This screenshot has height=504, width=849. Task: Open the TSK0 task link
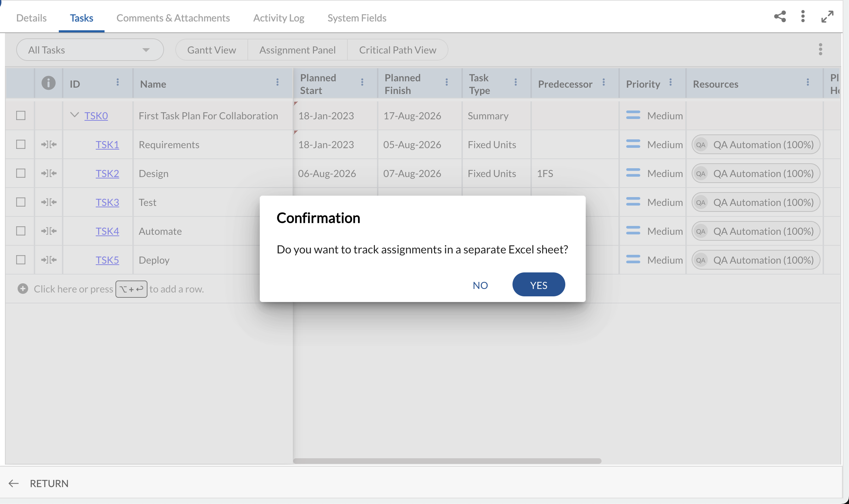(96, 116)
